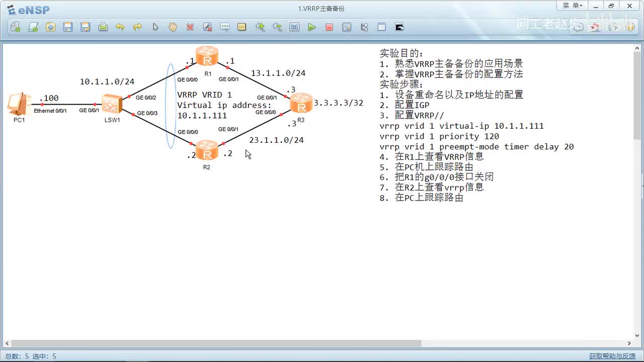The image size is (644, 362).
Task: Click the New Topology toolbar icon
Action: [16, 27]
